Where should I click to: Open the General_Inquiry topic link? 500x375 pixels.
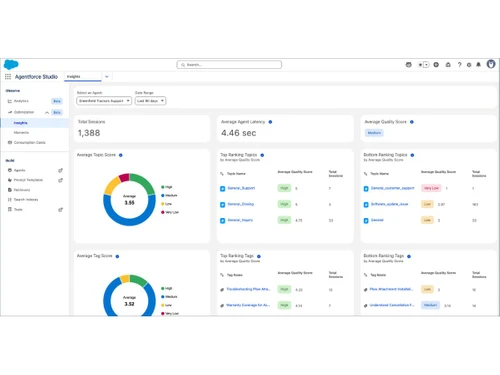(x=240, y=220)
